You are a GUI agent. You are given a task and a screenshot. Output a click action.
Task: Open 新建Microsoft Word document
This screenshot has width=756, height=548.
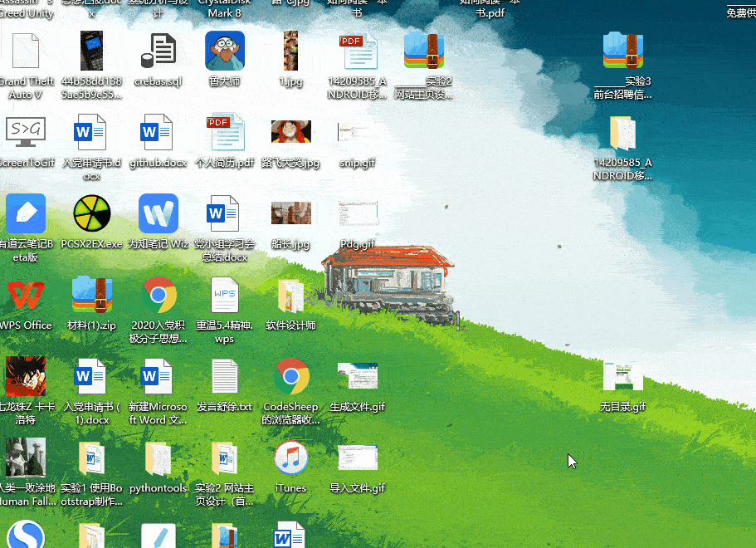pyautogui.click(x=156, y=376)
